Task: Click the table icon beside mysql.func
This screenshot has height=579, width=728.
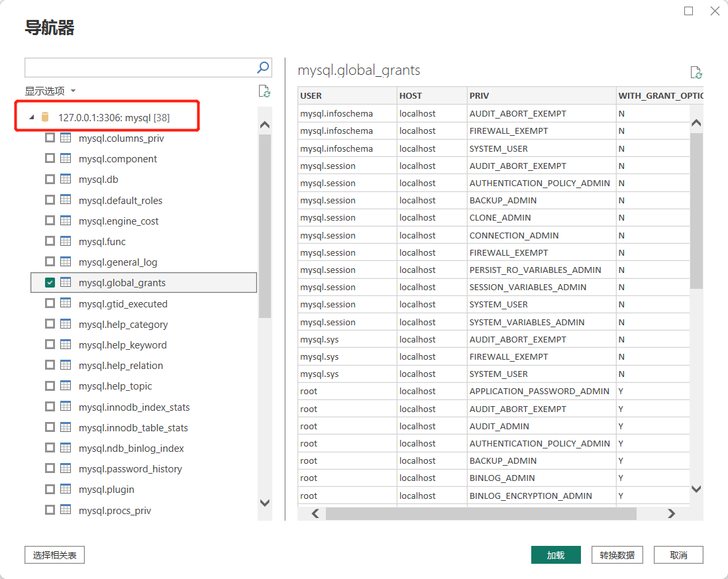Action: (x=66, y=241)
